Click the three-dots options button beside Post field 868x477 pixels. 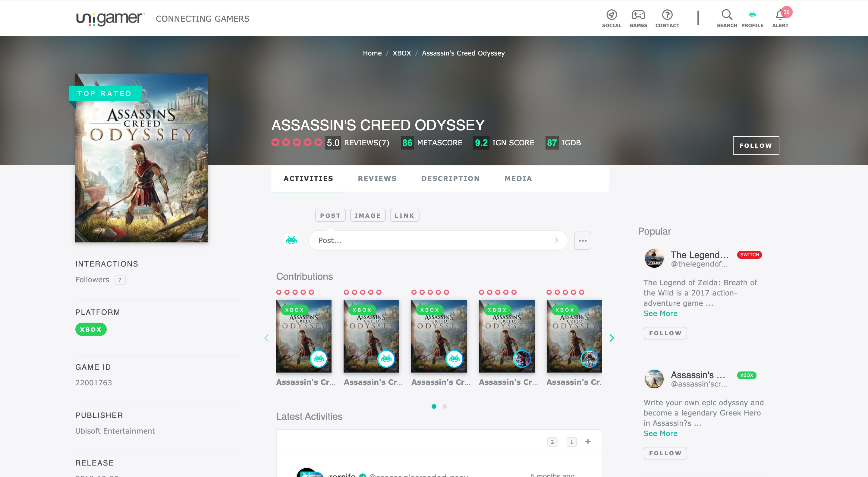click(x=582, y=241)
